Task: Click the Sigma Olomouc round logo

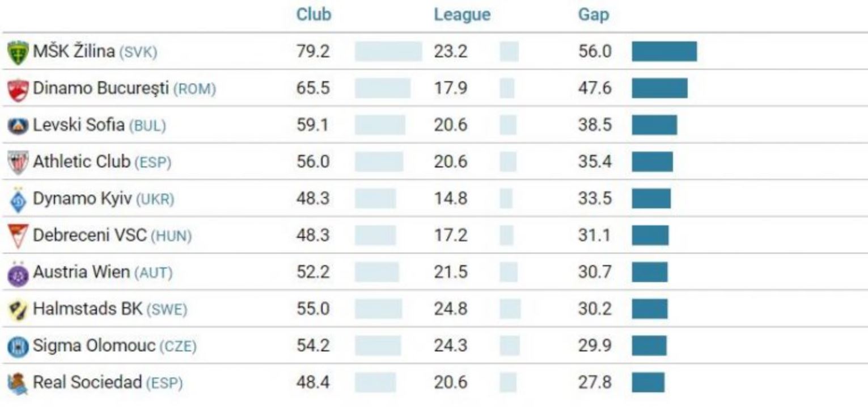Action: pyautogui.click(x=18, y=346)
